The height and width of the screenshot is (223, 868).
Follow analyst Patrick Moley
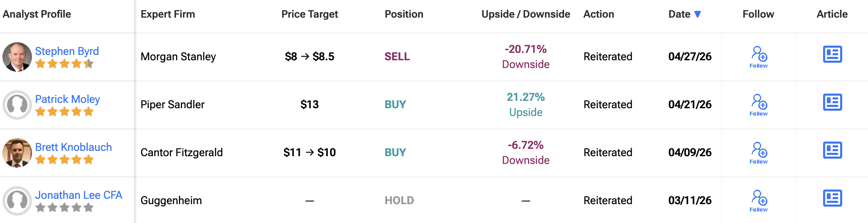pyautogui.click(x=758, y=105)
